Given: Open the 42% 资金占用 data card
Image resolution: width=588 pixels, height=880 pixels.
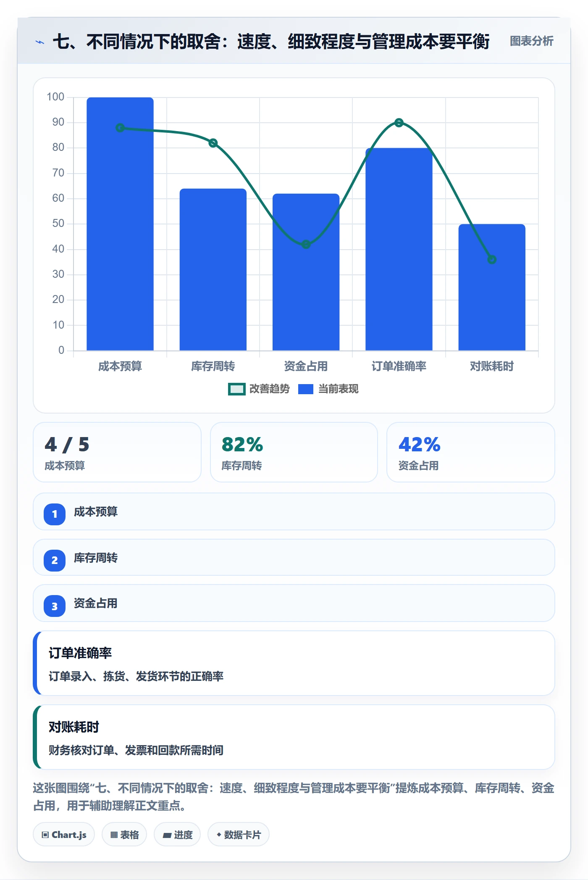Looking at the screenshot, I should 470,452.
